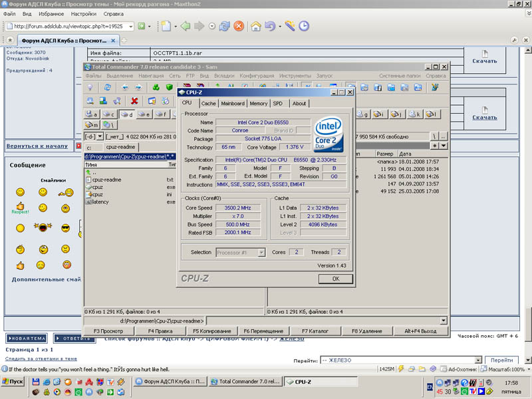Close the Форум АДСЛ Клуба browser tab
Screen dimensions: 532x399
113,41
